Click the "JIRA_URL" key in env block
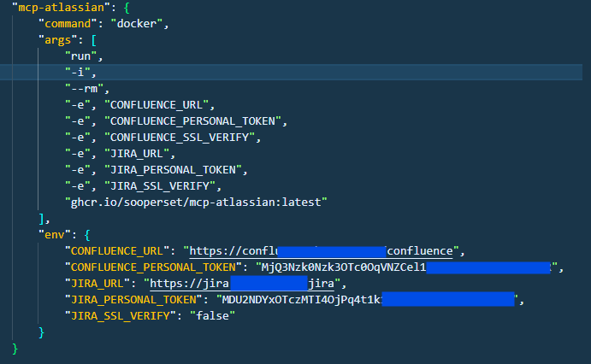The image size is (591, 364). coord(98,283)
